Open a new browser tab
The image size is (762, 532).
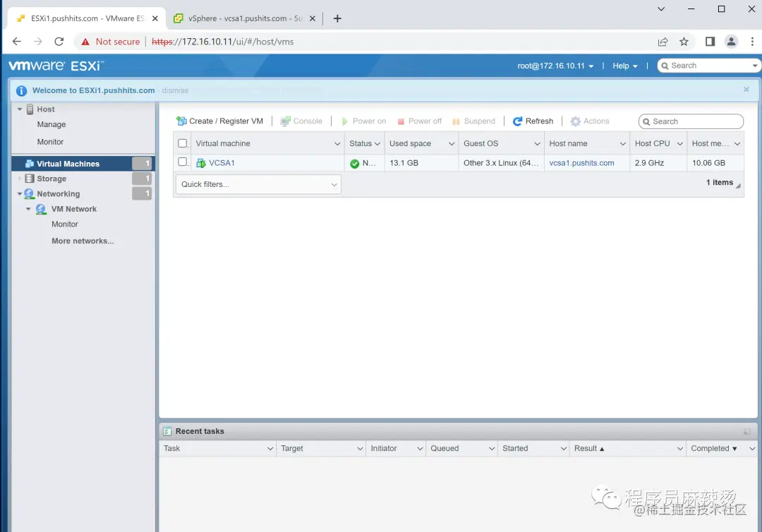(x=337, y=18)
